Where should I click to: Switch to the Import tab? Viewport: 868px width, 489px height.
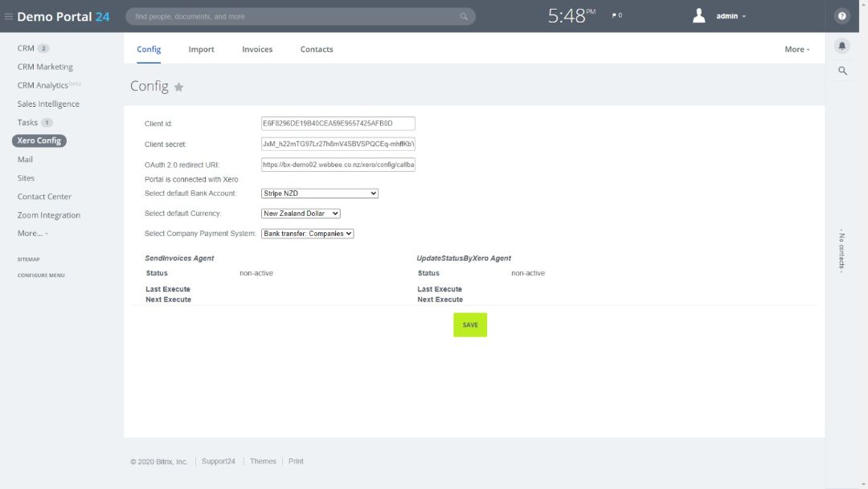[201, 50]
